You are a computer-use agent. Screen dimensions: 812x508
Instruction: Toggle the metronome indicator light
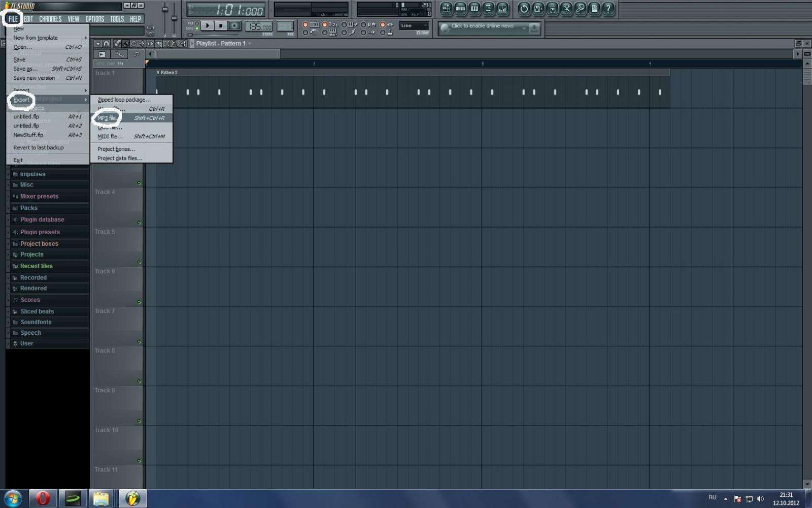point(306,24)
